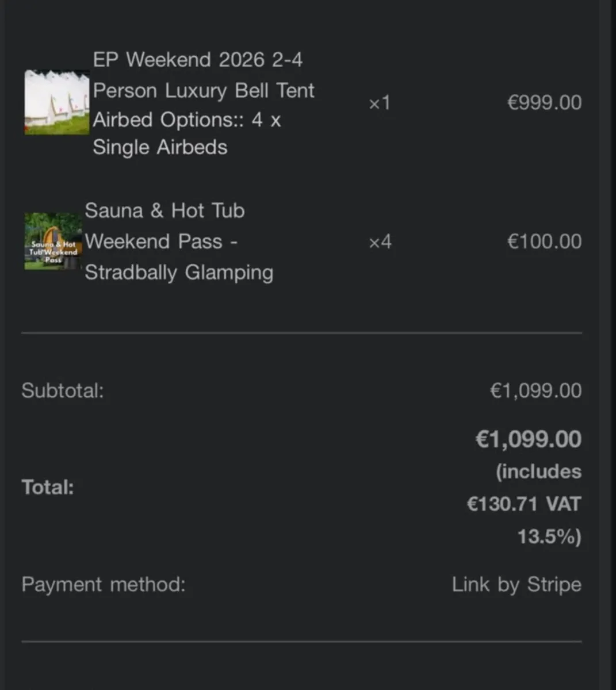Click the €999.00 Bell Tent price
The height and width of the screenshot is (690, 616).
[x=544, y=102]
